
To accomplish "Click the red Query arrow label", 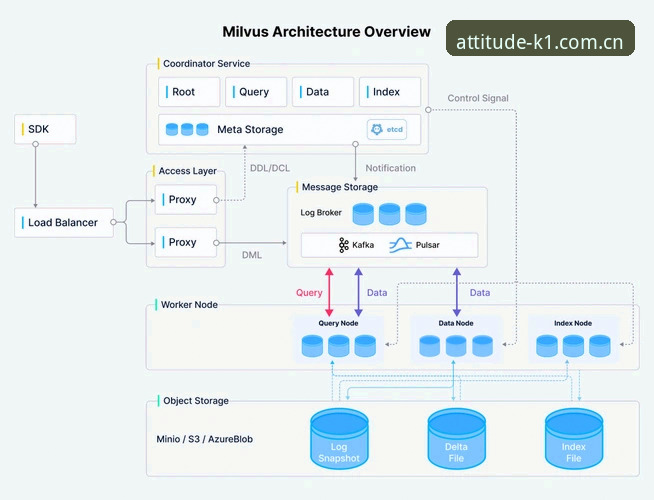I will [x=309, y=293].
